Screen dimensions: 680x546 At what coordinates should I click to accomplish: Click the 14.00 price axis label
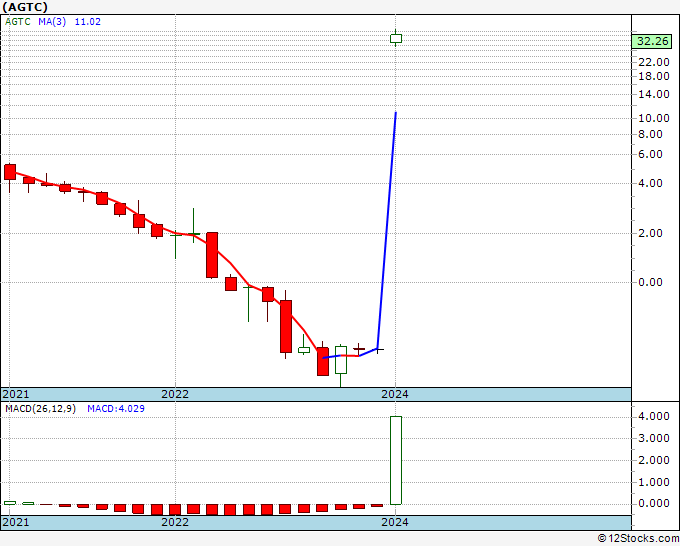click(654, 94)
